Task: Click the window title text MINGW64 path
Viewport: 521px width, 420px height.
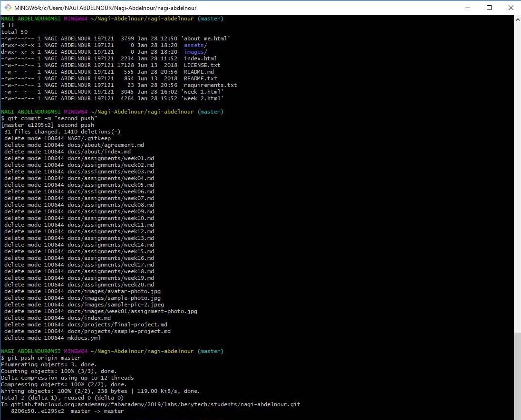Action: point(106,8)
